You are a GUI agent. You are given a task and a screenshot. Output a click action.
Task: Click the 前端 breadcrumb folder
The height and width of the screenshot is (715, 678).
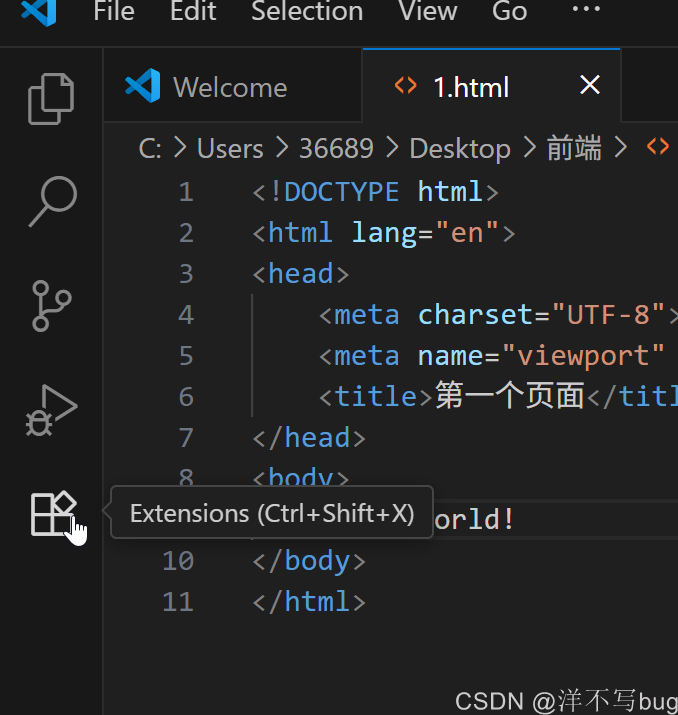click(574, 148)
